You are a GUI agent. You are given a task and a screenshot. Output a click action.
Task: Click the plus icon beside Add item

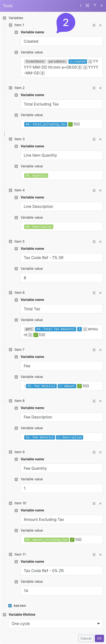click(x=10, y=605)
